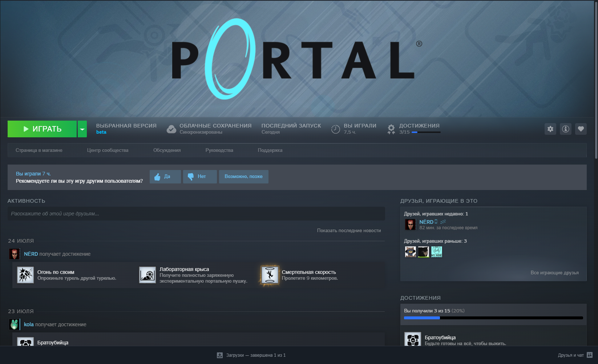This screenshot has width=598, height=364.
Task: Open Обсуждения tab
Action: pyautogui.click(x=167, y=150)
